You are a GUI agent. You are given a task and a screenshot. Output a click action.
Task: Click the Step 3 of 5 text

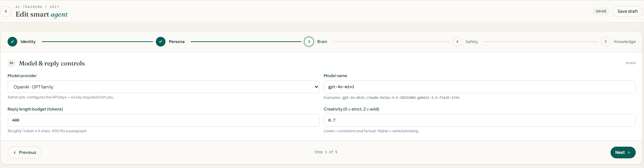(326, 152)
